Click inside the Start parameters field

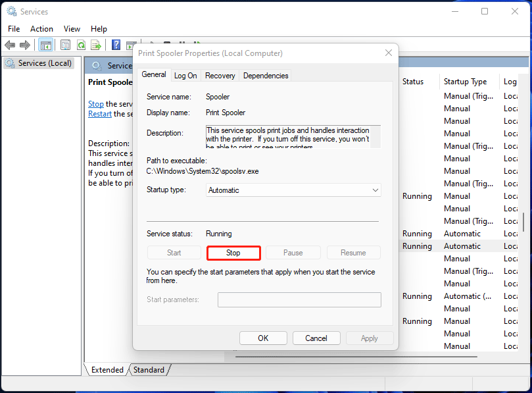click(x=299, y=300)
